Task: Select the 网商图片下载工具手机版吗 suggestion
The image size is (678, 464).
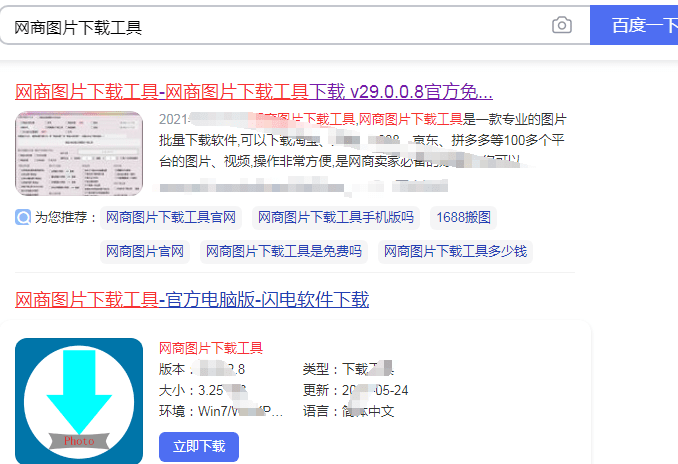Action: tap(335, 218)
